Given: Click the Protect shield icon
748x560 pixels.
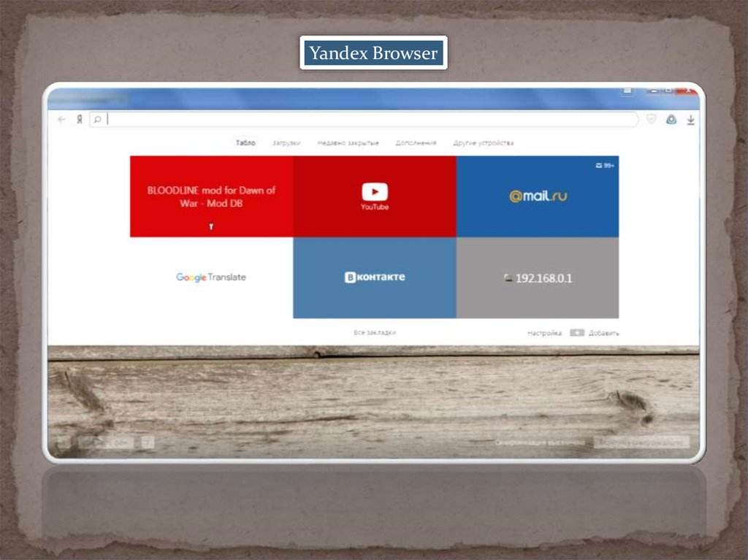Looking at the screenshot, I should (x=651, y=119).
